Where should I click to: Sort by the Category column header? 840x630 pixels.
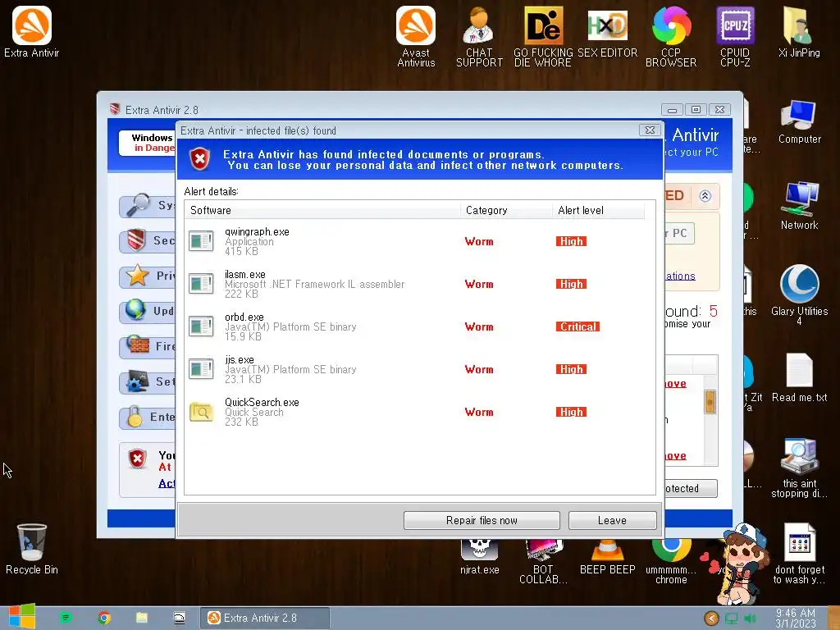click(x=505, y=210)
